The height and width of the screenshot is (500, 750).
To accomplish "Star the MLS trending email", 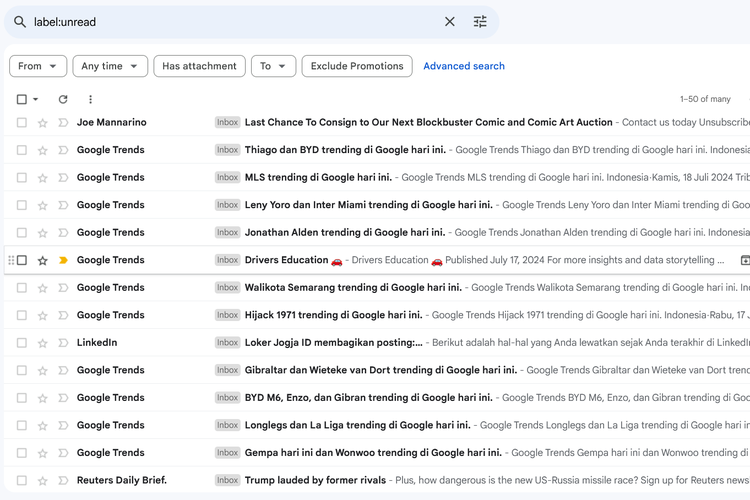I will click(x=43, y=178).
